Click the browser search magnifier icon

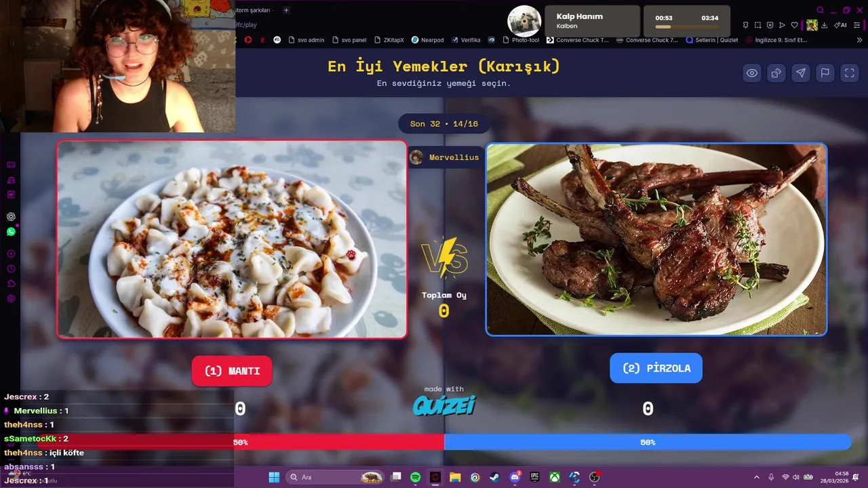pyautogui.click(x=820, y=10)
